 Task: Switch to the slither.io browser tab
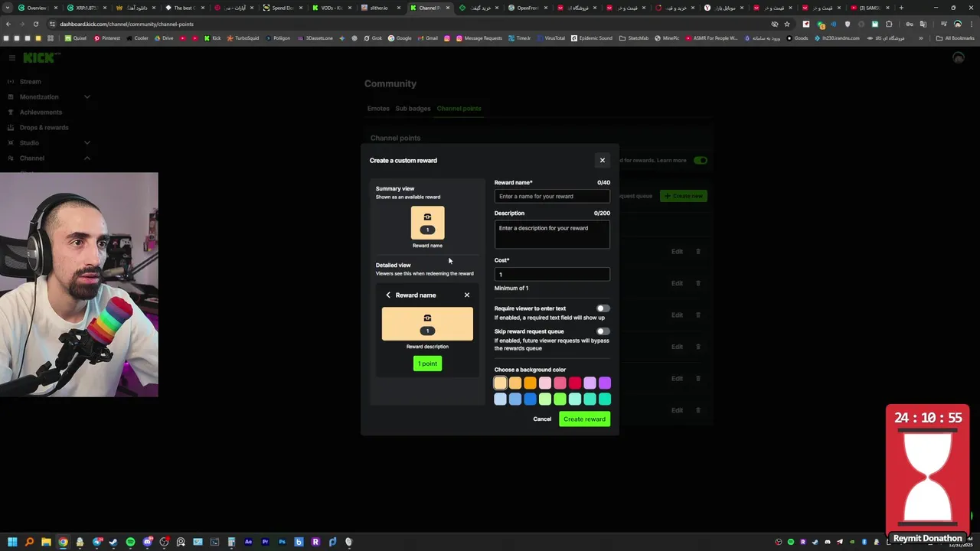click(x=380, y=8)
